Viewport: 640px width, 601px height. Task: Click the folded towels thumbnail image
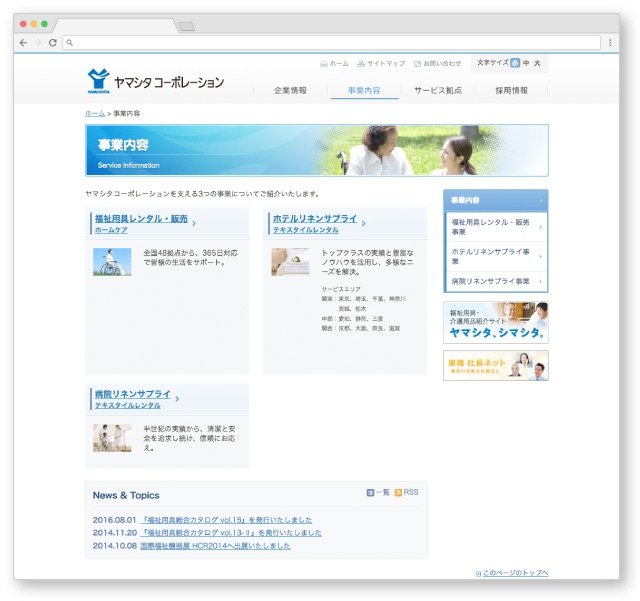tap(290, 262)
